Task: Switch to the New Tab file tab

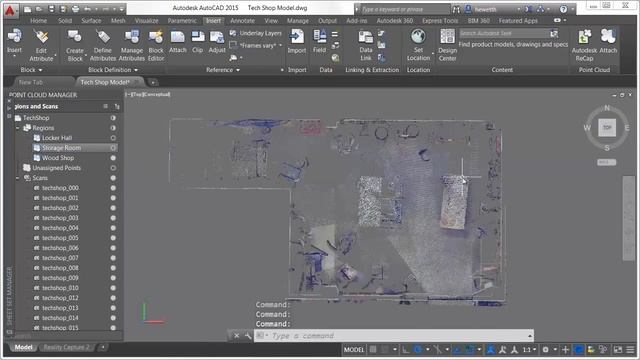Action: [x=31, y=82]
